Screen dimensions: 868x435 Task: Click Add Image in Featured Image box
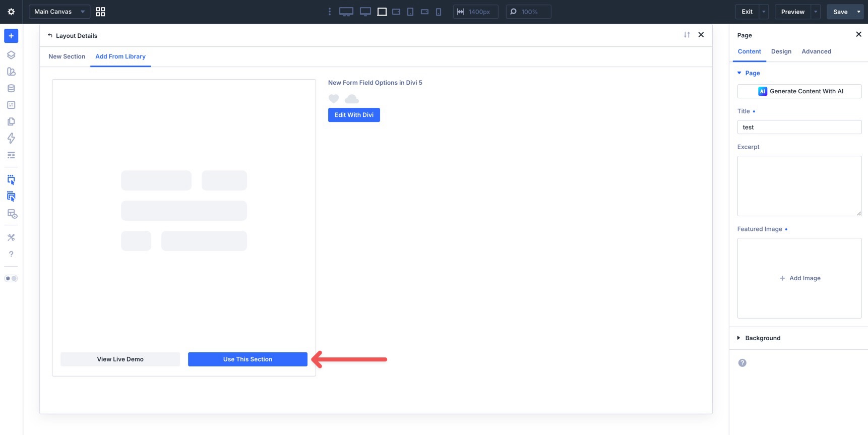pos(799,278)
